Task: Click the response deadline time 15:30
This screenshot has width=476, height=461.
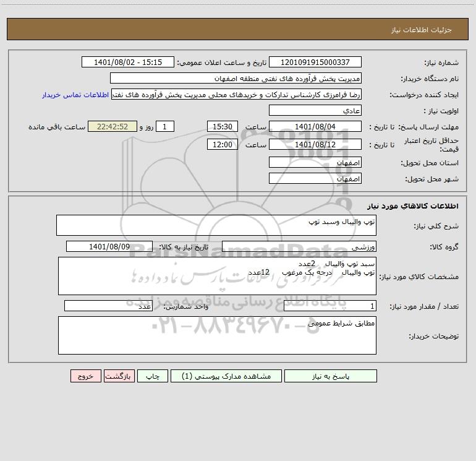Action: pyautogui.click(x=222, y=126)
